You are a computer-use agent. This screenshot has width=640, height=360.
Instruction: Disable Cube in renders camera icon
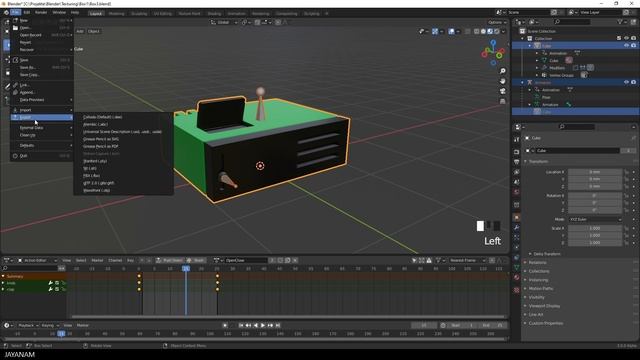[x=633, y=46]
